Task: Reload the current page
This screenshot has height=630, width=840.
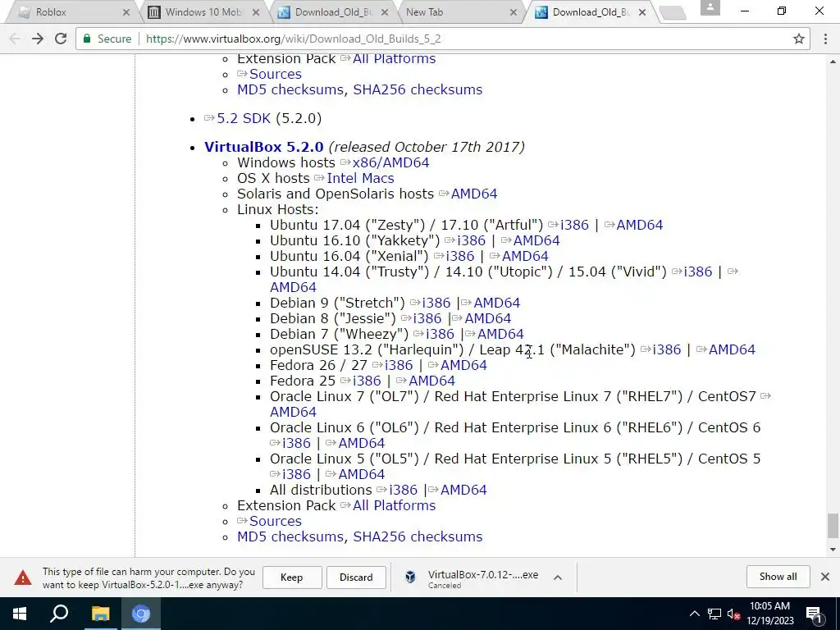Action: click(61, 39)
